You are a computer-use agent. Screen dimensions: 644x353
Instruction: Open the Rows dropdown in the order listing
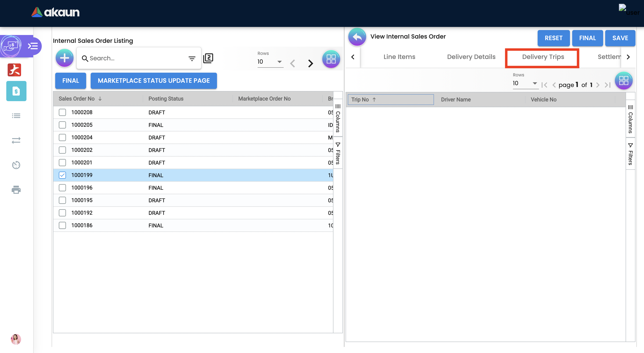click(x=270, y=62)
